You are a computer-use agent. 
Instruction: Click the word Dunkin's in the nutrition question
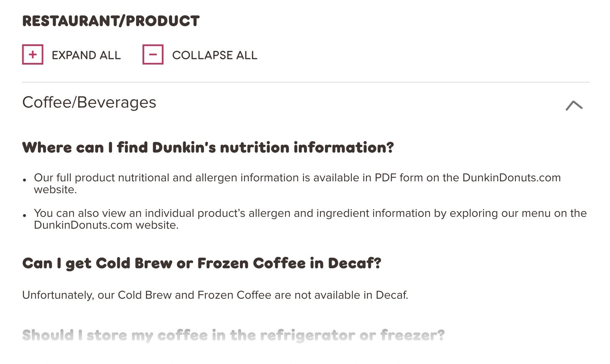tap(184, 147)
